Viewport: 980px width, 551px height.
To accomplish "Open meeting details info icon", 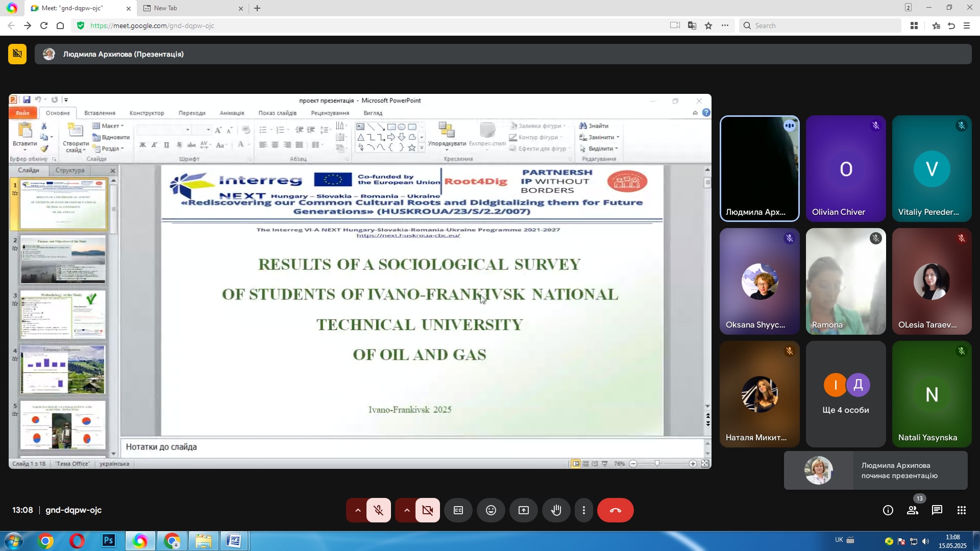I will pos(888,510).
